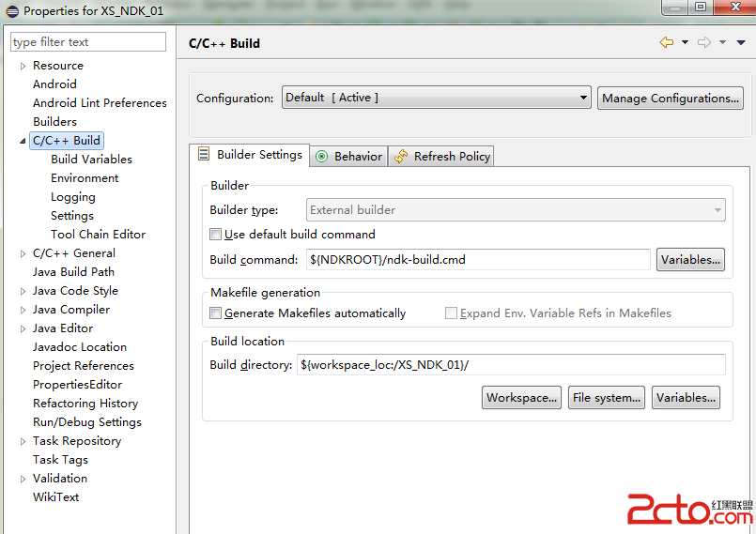Screen dimensions: 756x534
Task: Click the Eclipse icon in title bar
Action: pyautogui.click(x=12, y=11)
